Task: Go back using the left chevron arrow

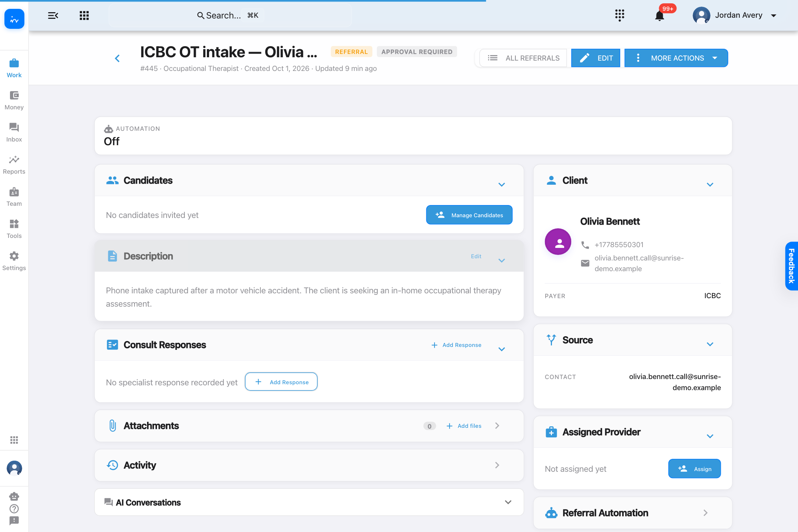Action: click(117, 58)
